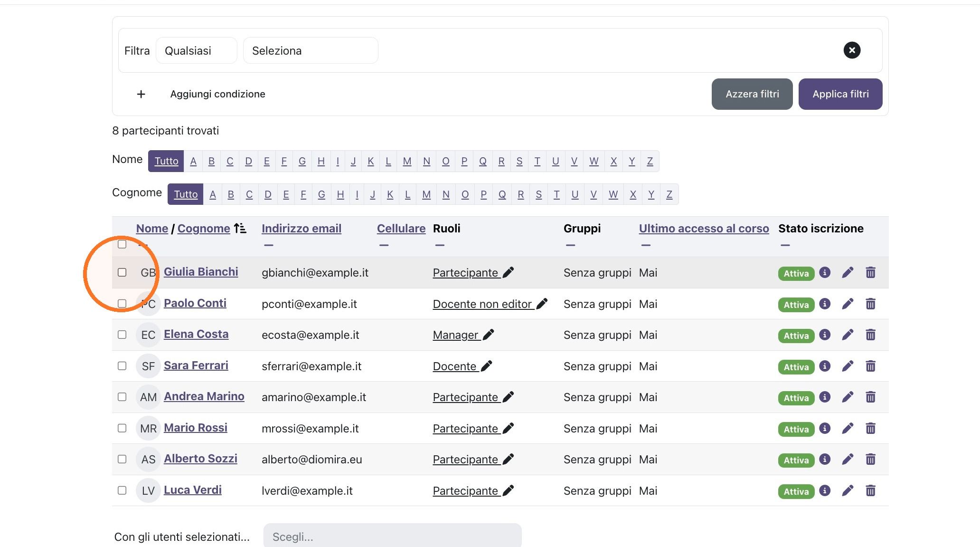Click the ascending sort icon beside Cognome
This screenshot has height=547, width=980.
coord(240,228)
